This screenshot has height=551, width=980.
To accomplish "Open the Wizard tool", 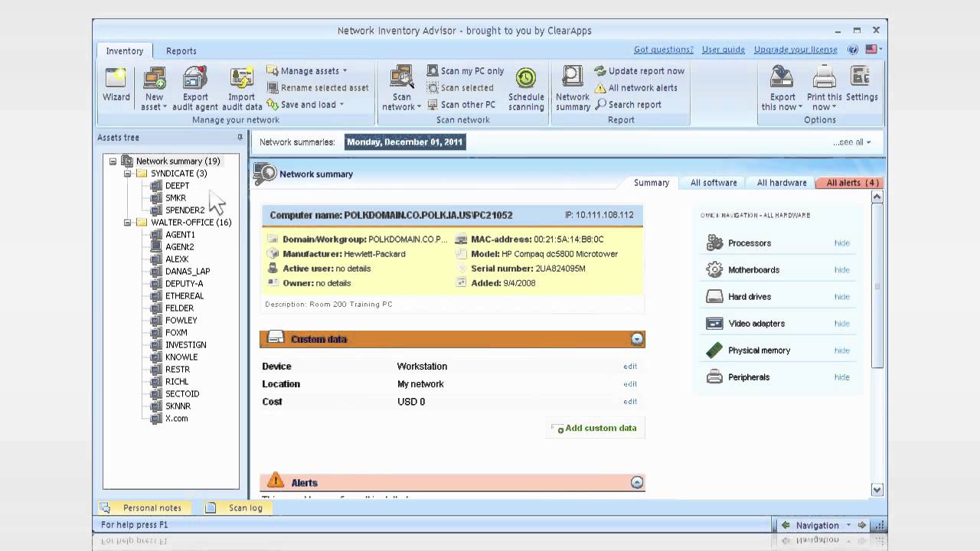I will [116, 84].
